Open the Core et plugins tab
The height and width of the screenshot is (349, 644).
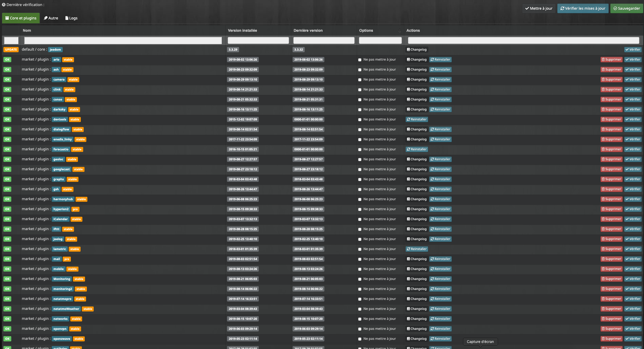click(x=21, y=18)
